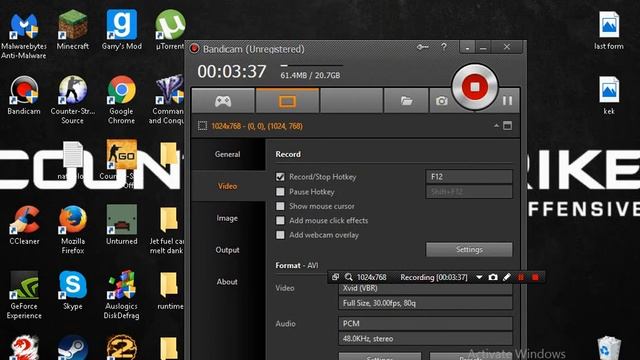Uncheck Record/Stop Hotkey checkbox
The height and width of the screenshot is (360, 640).
(x=280, y=177)
